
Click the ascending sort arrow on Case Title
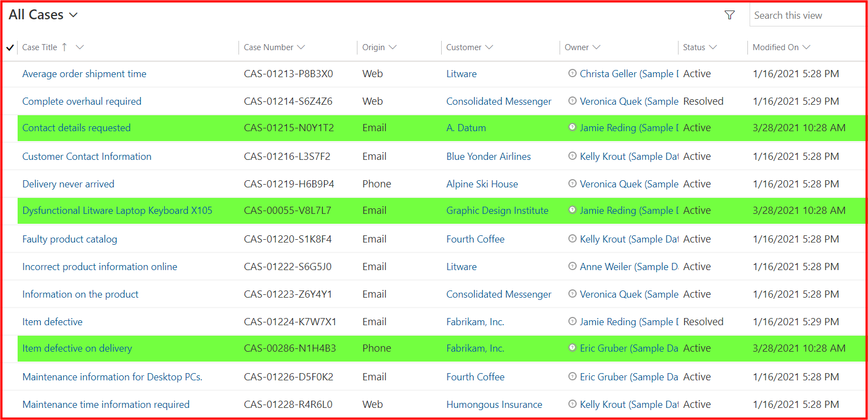(x=64, y=47)
